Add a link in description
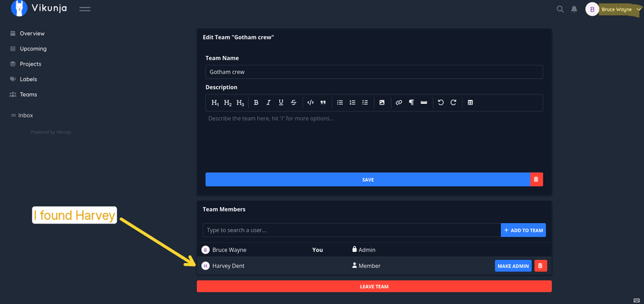Screen dimensions: 644x304 (x=399, y=103)
